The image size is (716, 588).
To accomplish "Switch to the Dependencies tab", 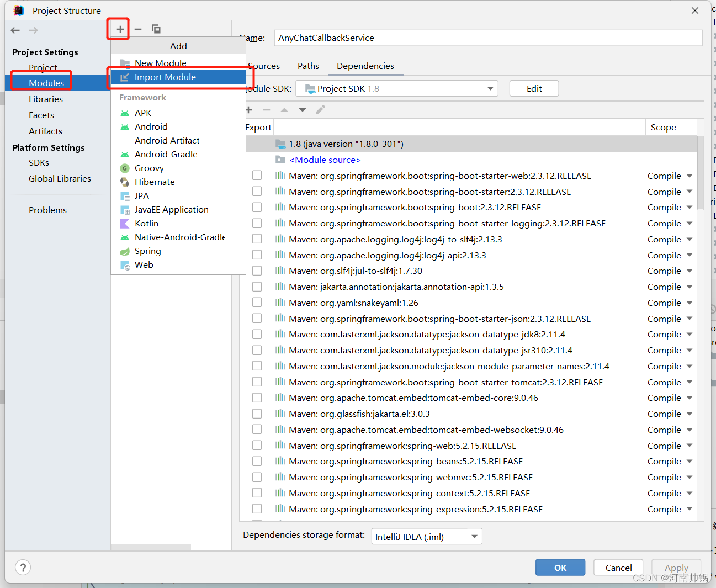I will (x=365, y=66).
